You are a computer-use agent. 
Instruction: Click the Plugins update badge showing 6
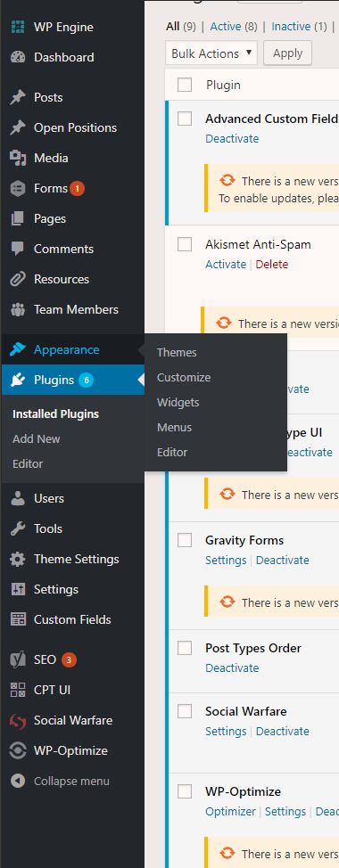(86, 381)
